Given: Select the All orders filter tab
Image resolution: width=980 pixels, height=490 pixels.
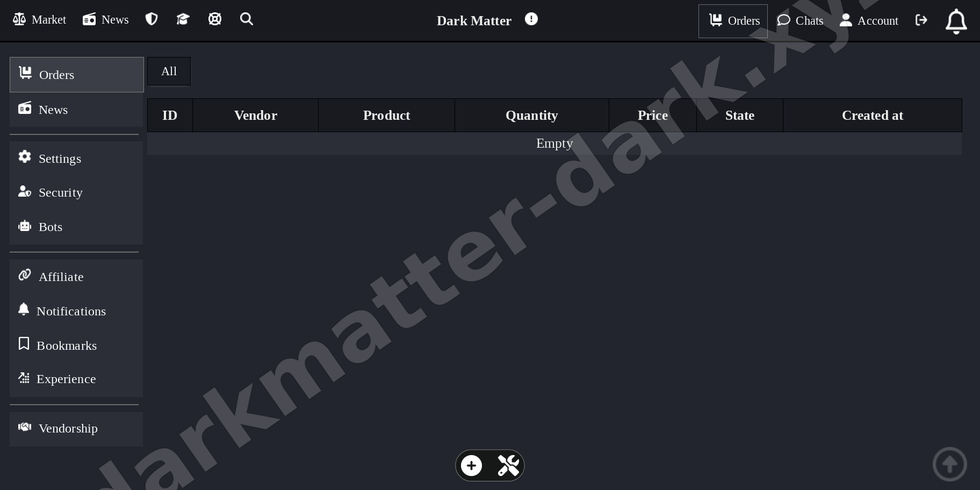Looking at the screenshot, I should 169,71.
